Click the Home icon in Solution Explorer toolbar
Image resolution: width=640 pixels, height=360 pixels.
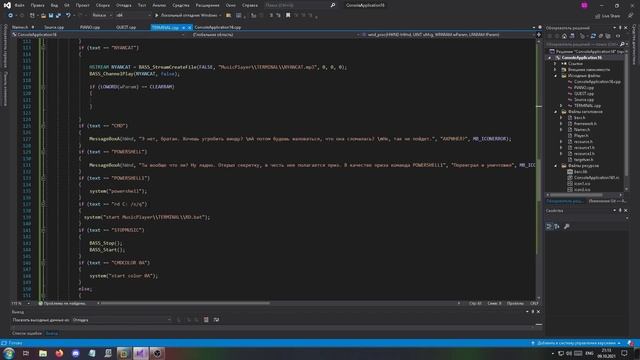(564, 36)
